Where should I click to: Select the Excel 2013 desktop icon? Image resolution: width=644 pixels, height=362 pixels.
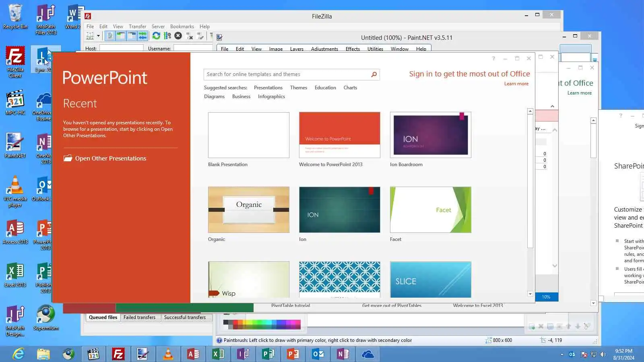coord(15,275)
